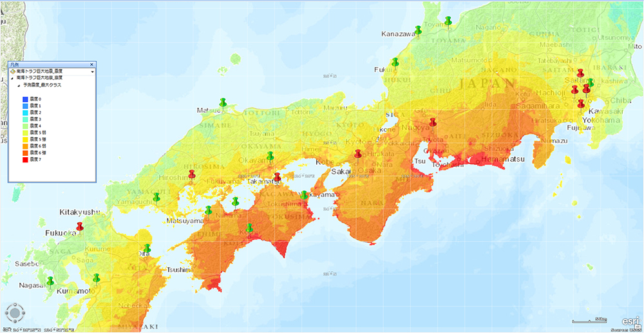Click the red pin near Kitakyushu
The width and height of the screenshot is (644, 333).
pos(80,225)
